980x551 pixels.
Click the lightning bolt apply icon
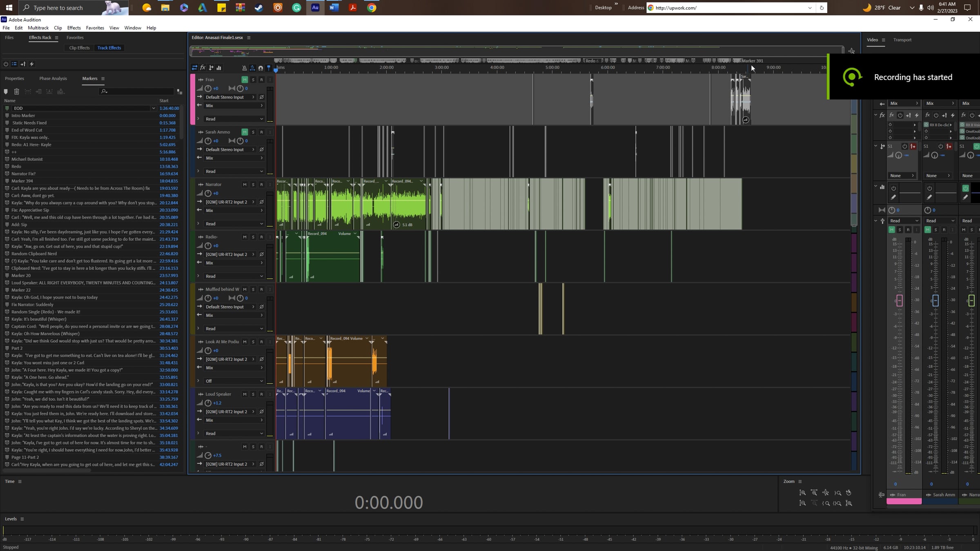coord(32,64)
